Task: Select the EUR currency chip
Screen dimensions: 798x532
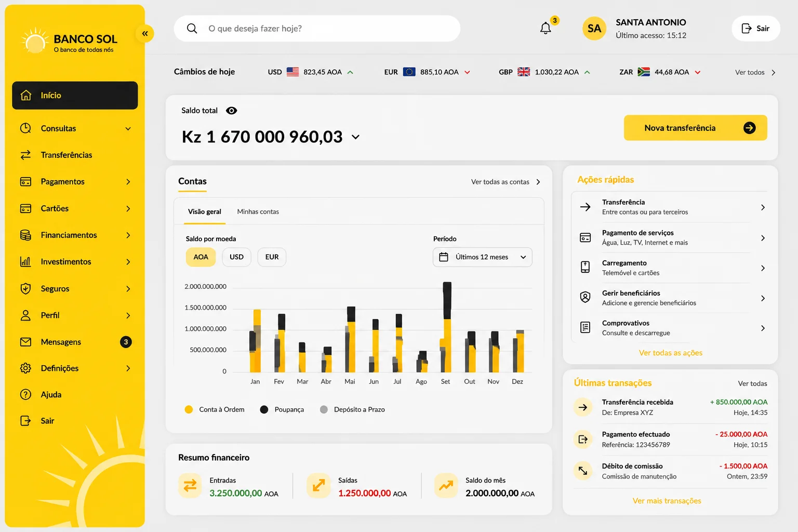Action: pyautogui.click(x=272, y=257)
